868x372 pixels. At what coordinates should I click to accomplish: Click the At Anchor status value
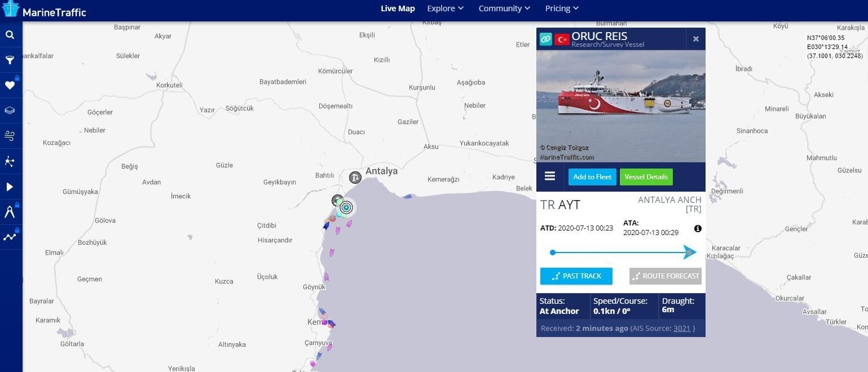click(x=559, y=311)
